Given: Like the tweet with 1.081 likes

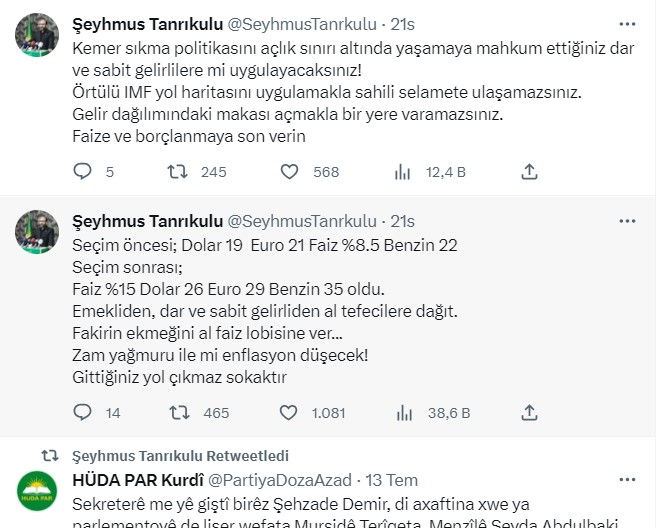Looking at the screenshot, I should tap(290, 411).
